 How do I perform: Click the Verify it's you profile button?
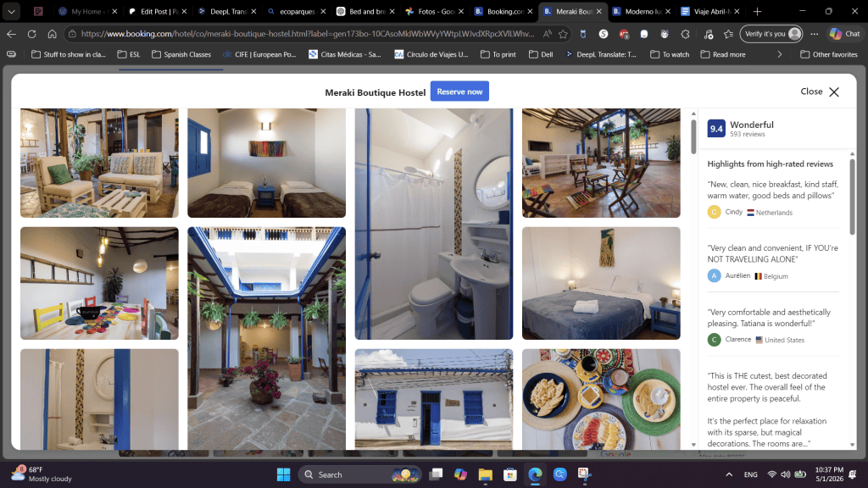point(771,34)
